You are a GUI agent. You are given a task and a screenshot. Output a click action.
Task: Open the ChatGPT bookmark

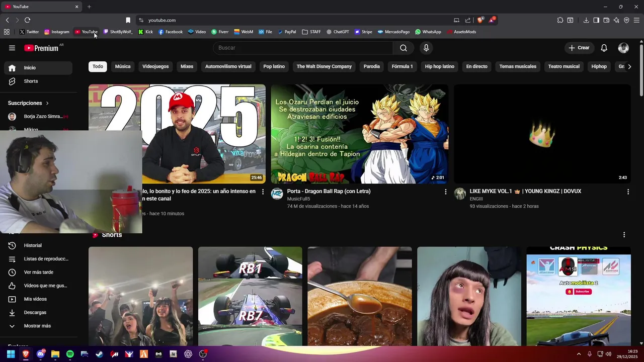338,32
